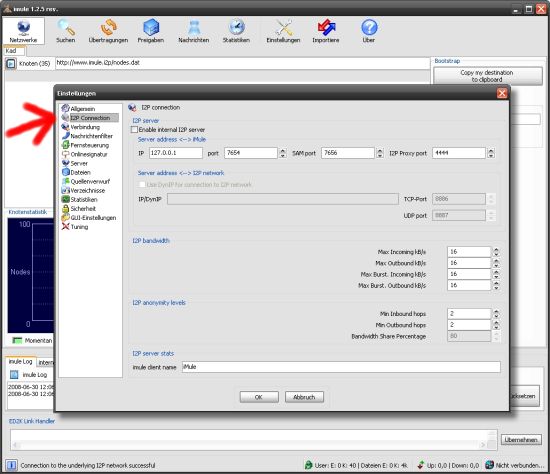
Task: Click the imule client name field
Action: [341, 367]
